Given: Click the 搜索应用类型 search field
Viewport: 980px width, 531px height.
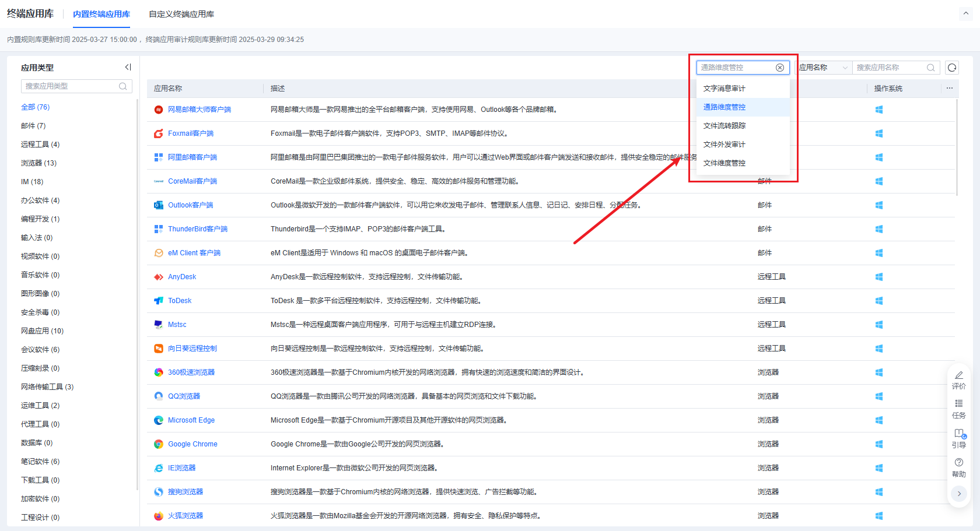Looking at the screenshot, I should click(x=70, y=86).
